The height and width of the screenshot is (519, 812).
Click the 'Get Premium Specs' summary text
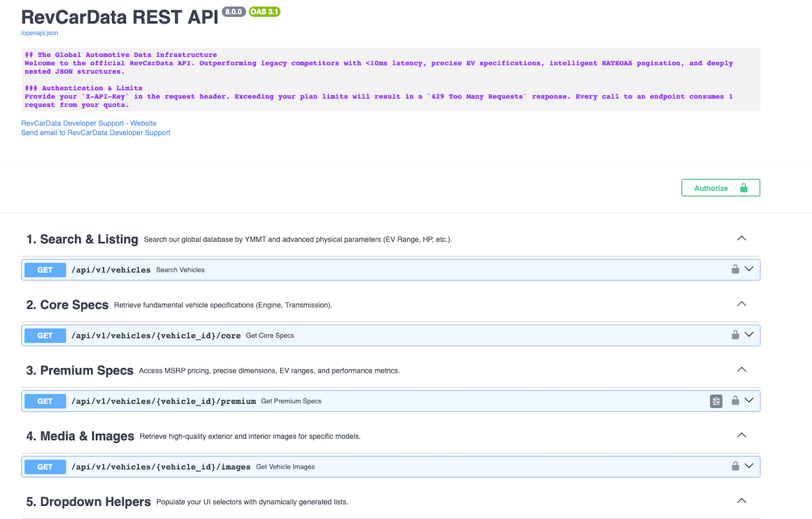click(291, 401)
